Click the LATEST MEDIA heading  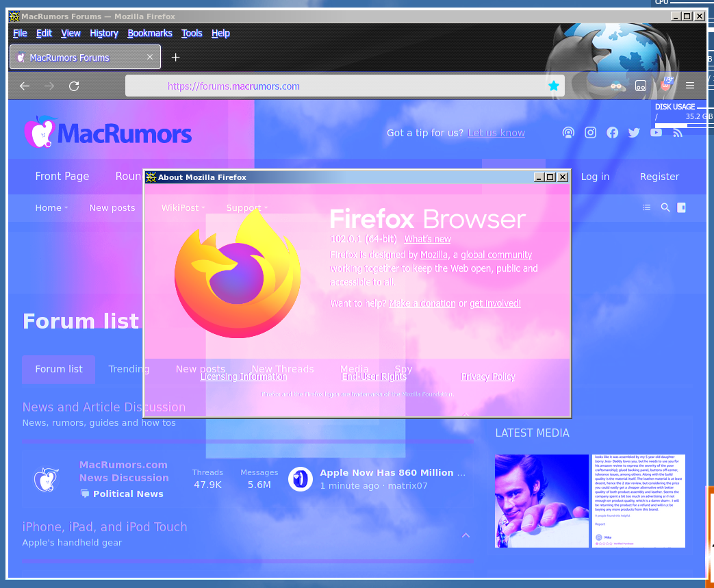pyautogui.click(x=532, y=433)
